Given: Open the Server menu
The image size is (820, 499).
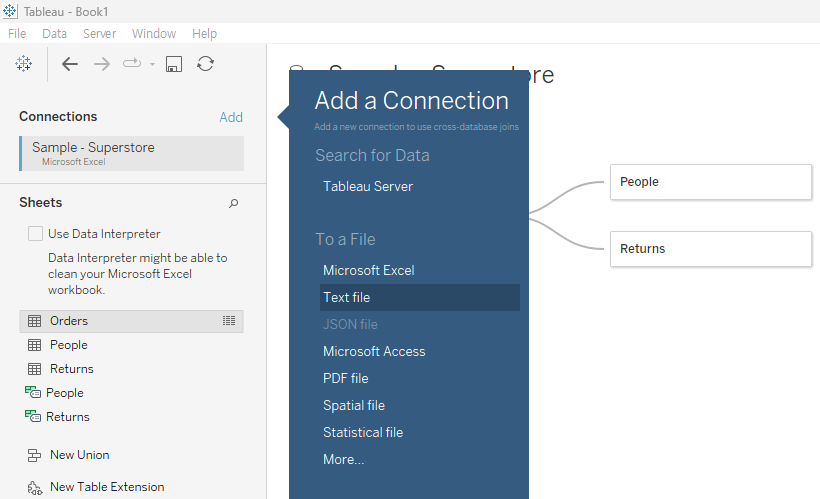Looking at the screenshot, I should click(99, 33).
